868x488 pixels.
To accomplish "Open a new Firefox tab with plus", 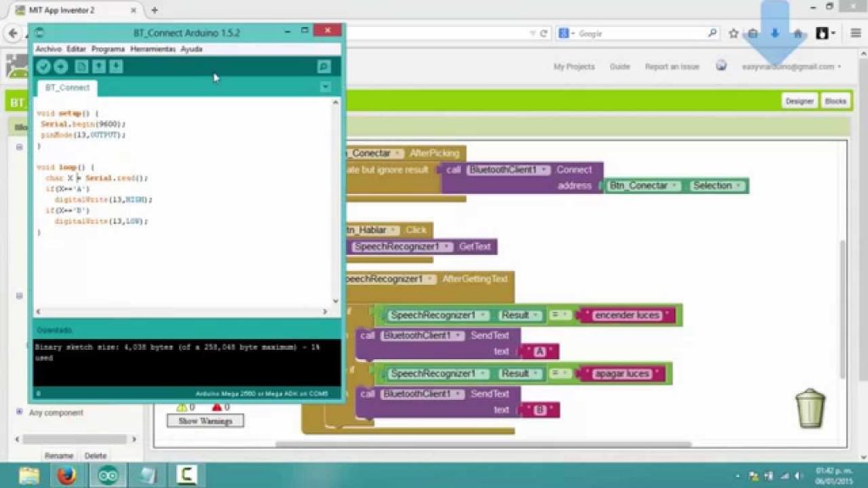I will (154, 10).
